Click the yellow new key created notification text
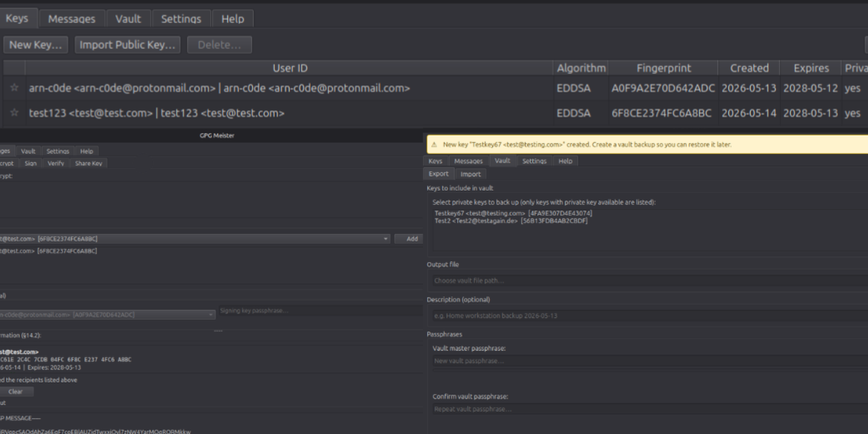Viewport: 868px width, 434px height. 587,144
